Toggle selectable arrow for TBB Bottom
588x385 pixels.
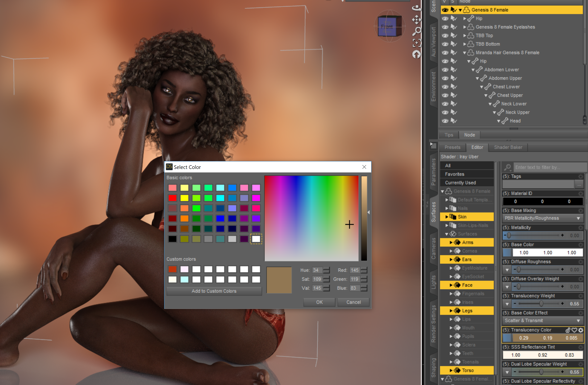click(454, 44)
